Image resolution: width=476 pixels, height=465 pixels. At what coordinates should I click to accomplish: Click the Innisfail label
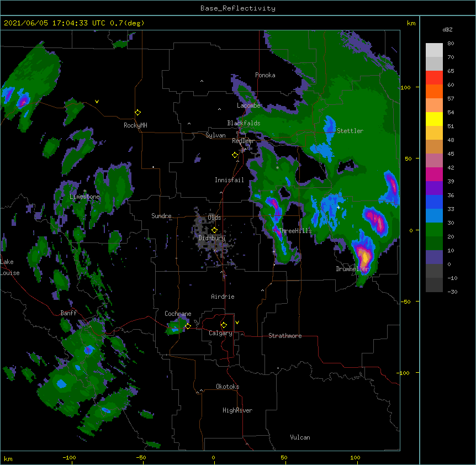pyautogui.click(x=229, y=180)
